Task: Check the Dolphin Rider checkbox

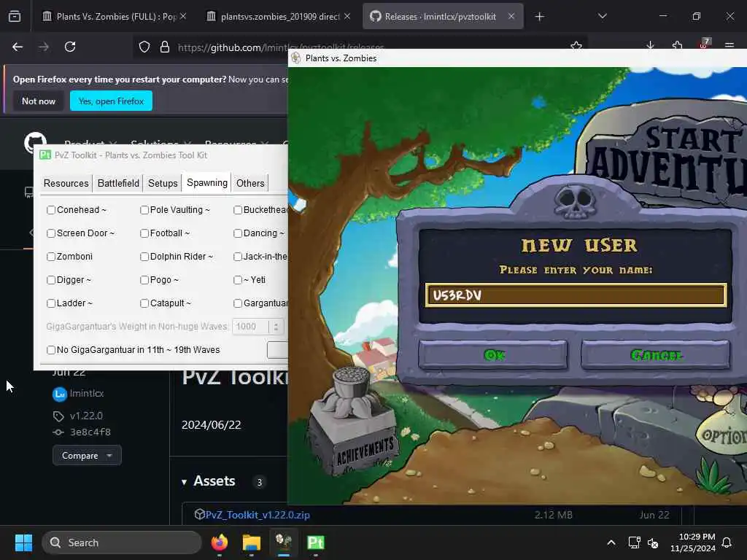Action: (144, 257)
